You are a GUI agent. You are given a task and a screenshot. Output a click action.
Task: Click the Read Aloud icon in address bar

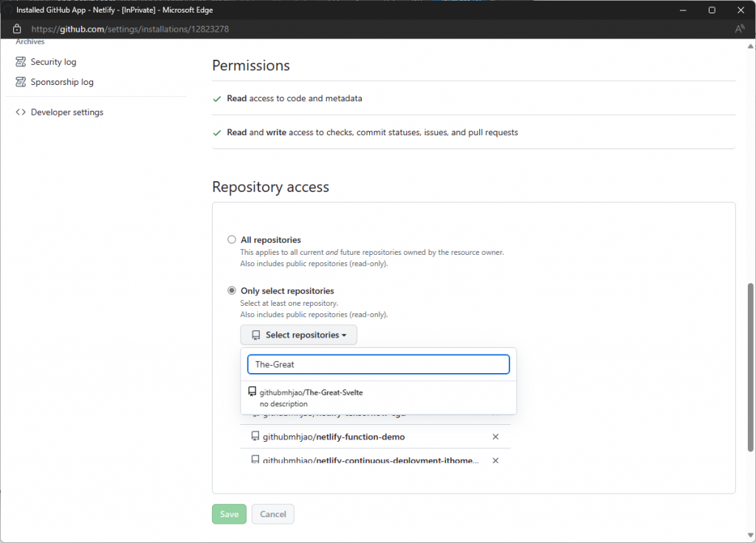(x=740, y=29)
